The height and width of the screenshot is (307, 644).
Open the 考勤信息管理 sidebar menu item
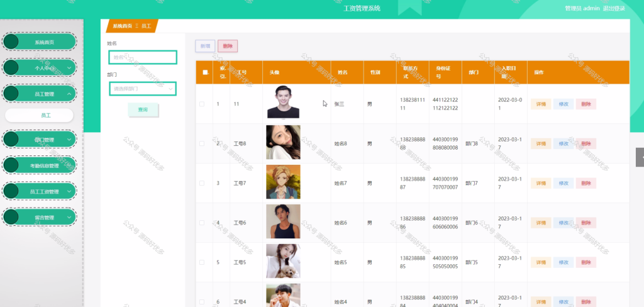click(x=40, y=165)
